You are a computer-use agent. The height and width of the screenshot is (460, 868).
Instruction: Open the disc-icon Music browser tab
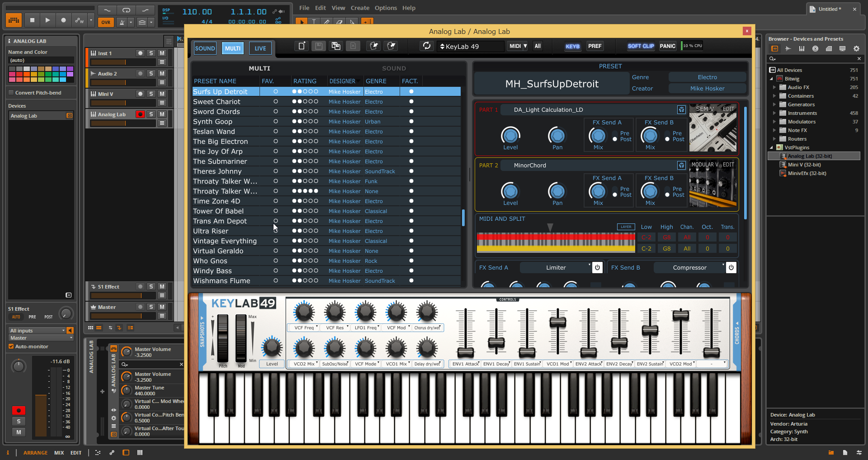tap(815, 48)
